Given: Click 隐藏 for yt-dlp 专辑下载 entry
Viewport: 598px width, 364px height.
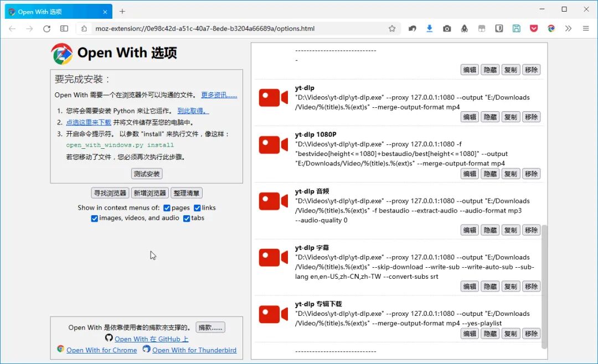Looking at the screenshot, I should click(490, 334).
